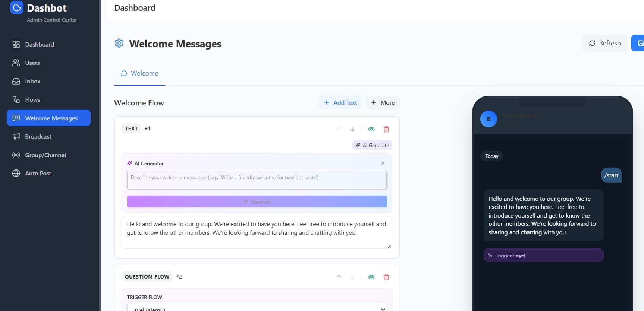Move TEXT #1 block up
Image resolution: width=644 pixels, height=311 pixels.
click(x=339, y=129)
